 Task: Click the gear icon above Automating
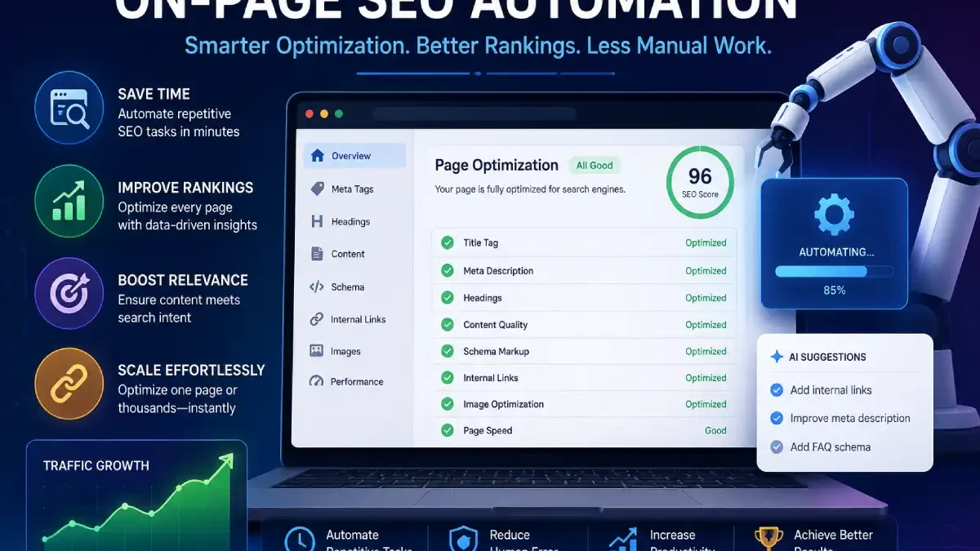pyautogui.click(x=834, y=216)
